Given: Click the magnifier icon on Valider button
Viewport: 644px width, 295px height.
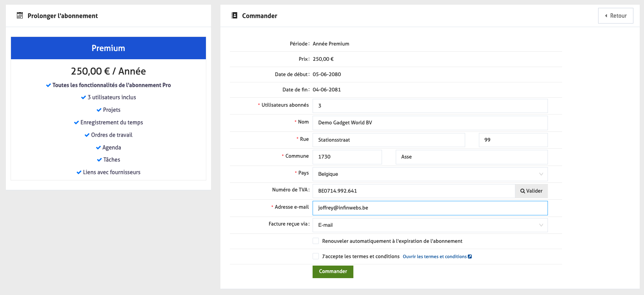Looking at the screenshot, I should (522, 191).
